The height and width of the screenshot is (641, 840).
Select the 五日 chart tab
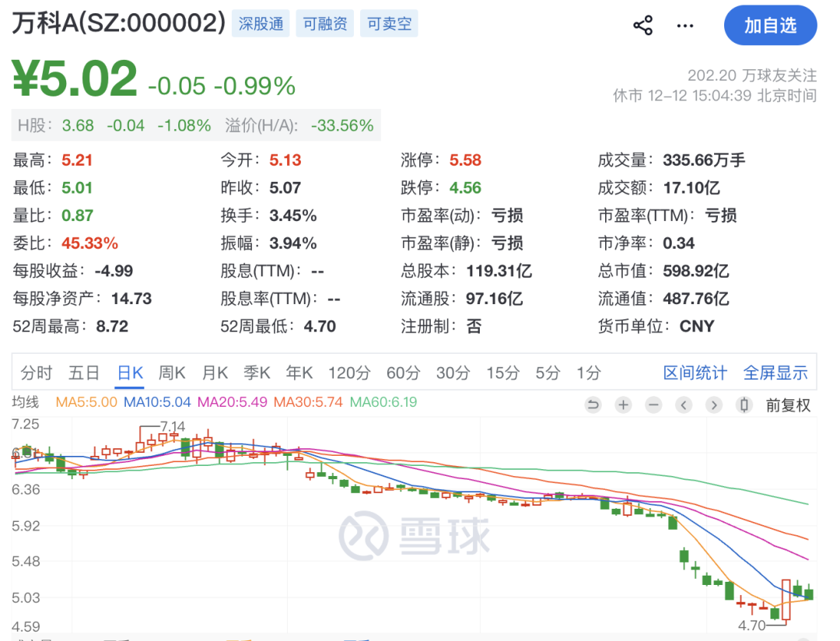point(84,373)
